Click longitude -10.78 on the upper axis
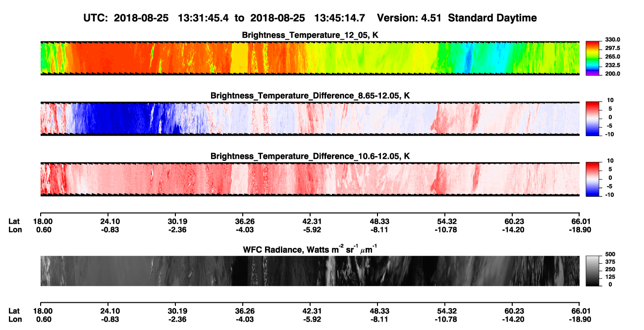Screen dimensions: 644x330 pyautogui.click(x=445, y=230)
